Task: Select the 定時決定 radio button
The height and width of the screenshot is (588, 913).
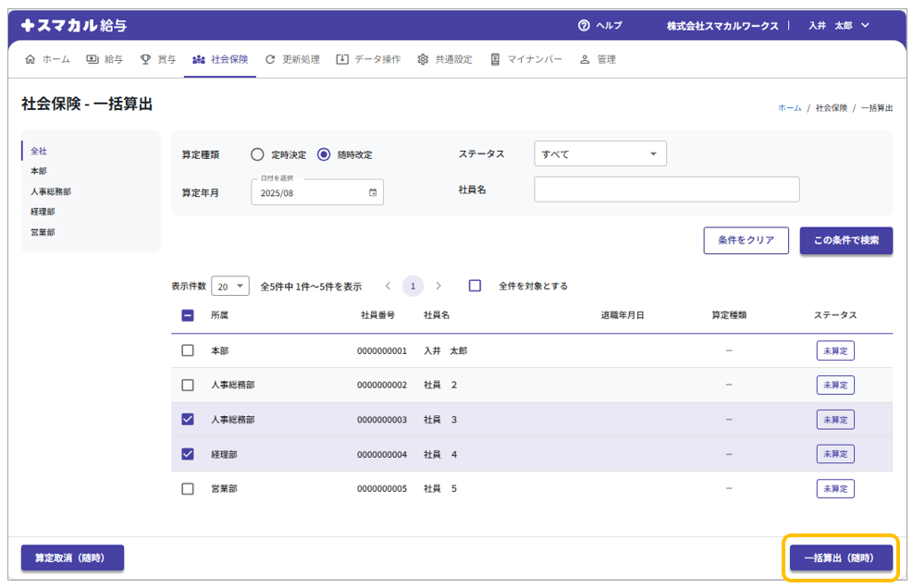Action: [x=257, y=154]
